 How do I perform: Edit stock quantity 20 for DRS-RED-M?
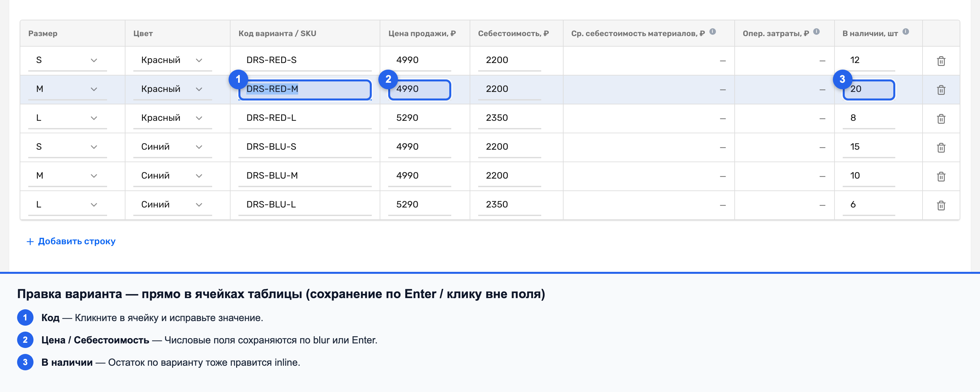coord(869,90)
